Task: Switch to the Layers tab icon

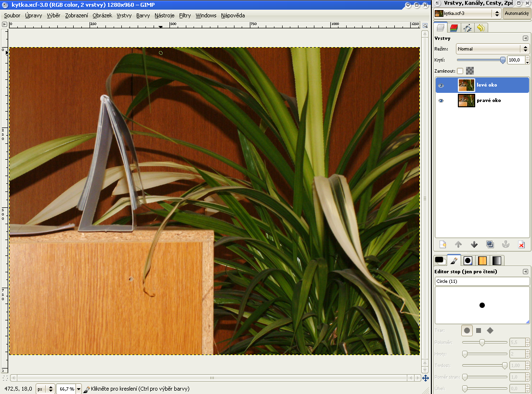Action: [441, 28]
